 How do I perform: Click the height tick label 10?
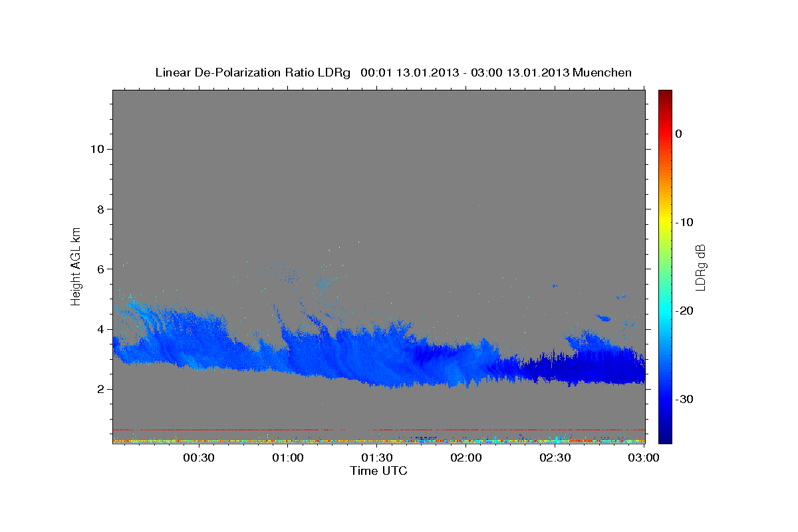click(x=96, y=148)
